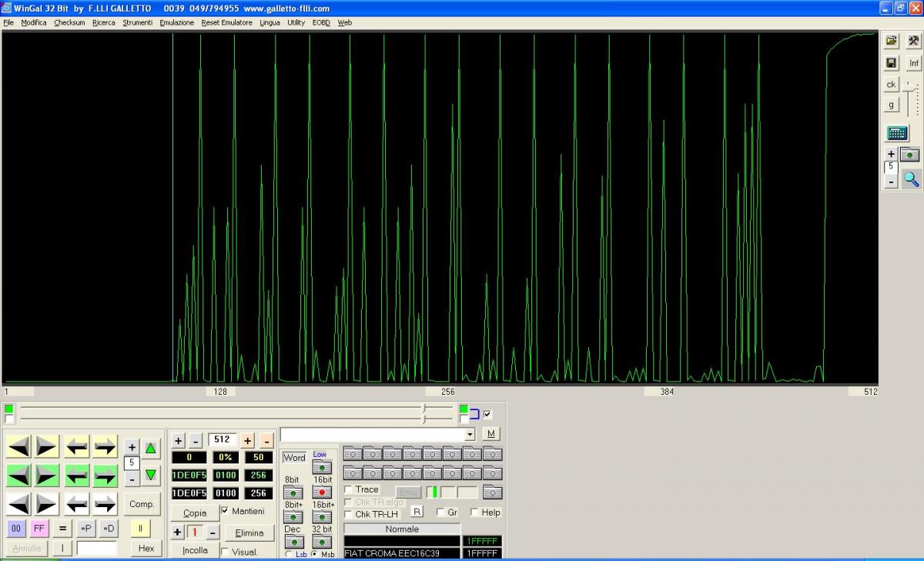
Task: Click green row left triangle button
Action: point(20,475)
